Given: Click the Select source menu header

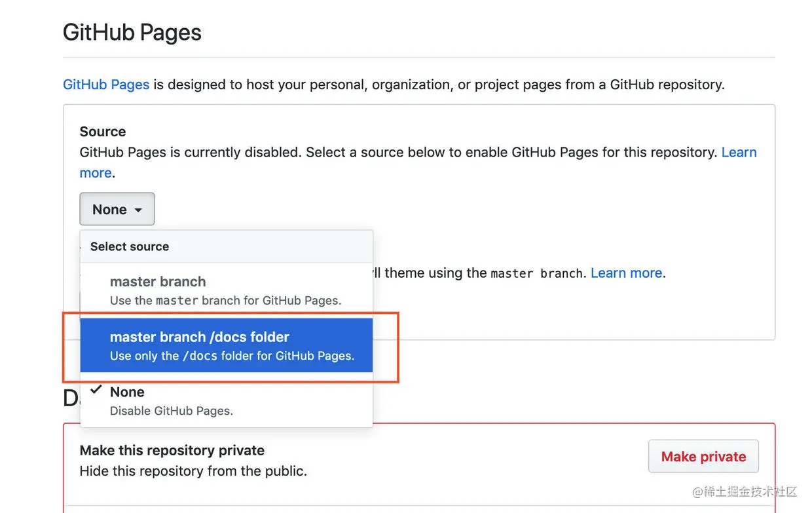Looking at the screenshot, I should coord(227,246).
